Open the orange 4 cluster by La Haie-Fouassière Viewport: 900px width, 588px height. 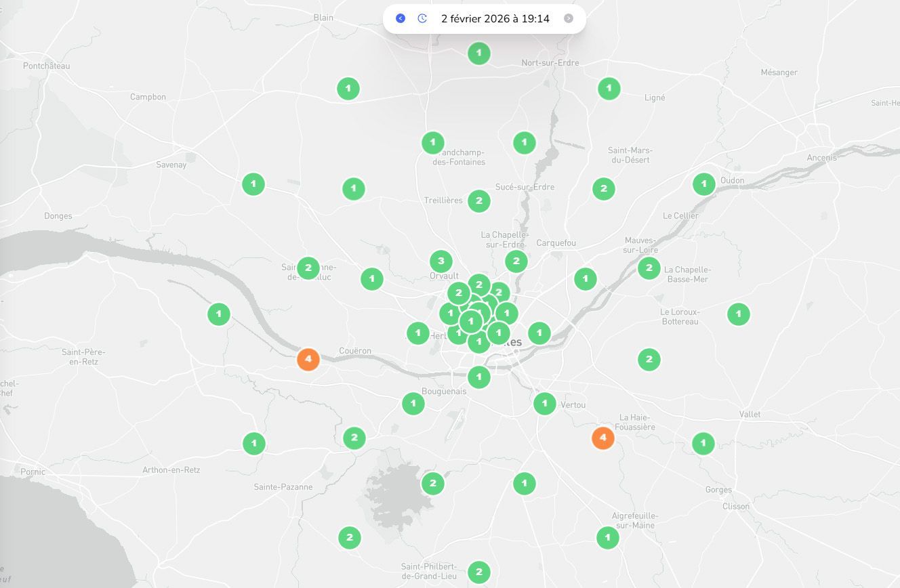(602, 438)
